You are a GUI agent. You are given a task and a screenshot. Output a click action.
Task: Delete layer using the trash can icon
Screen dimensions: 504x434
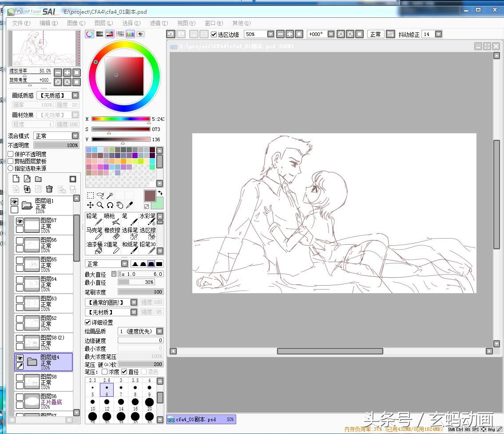pos(49,189)
